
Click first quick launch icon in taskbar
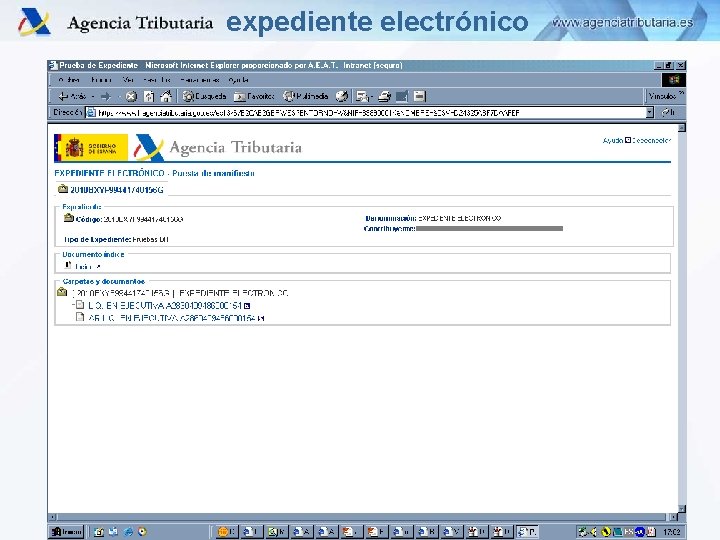[x=98, y=532]
